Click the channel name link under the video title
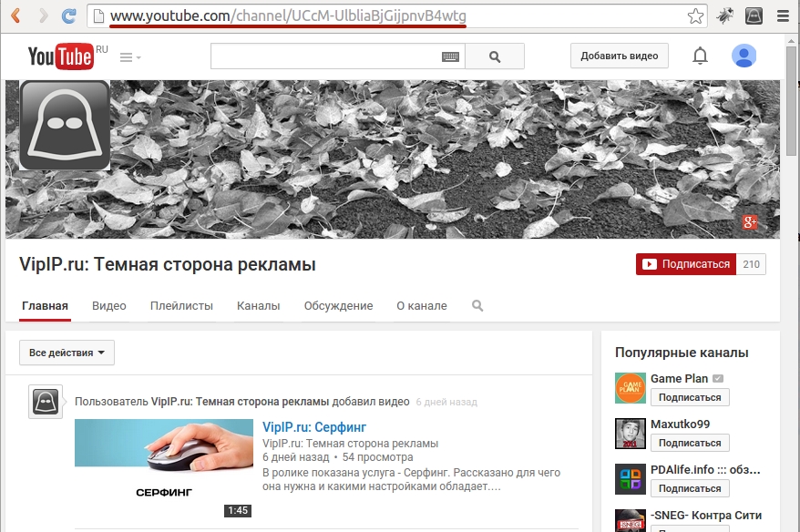Screen dimensions: 800x532 [x=350, y=444]
